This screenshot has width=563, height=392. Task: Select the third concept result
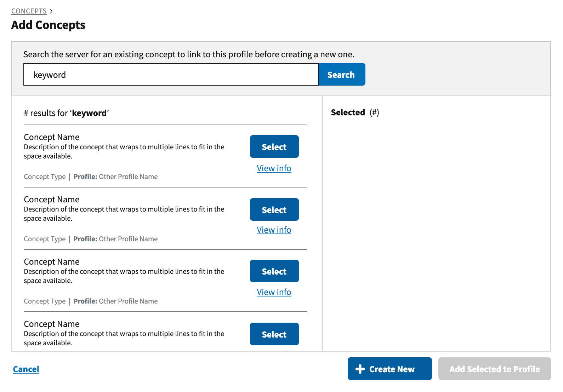[x=274, y=271]
